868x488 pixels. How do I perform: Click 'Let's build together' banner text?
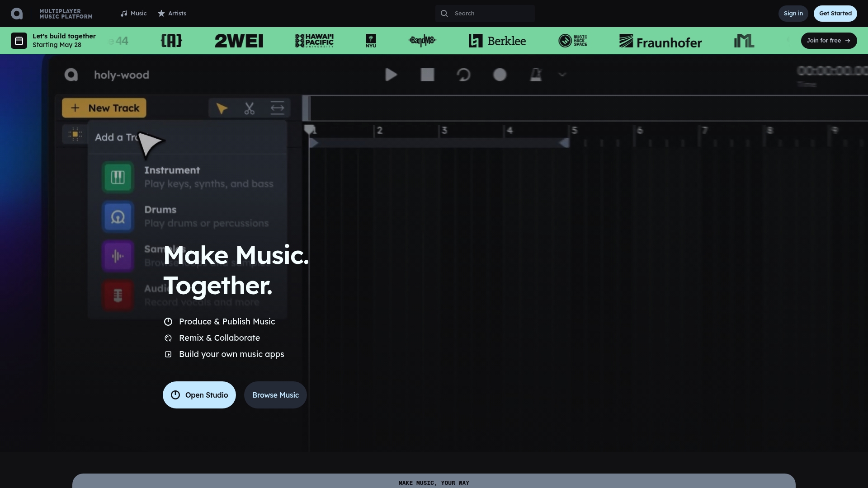(x=64, y=36)
